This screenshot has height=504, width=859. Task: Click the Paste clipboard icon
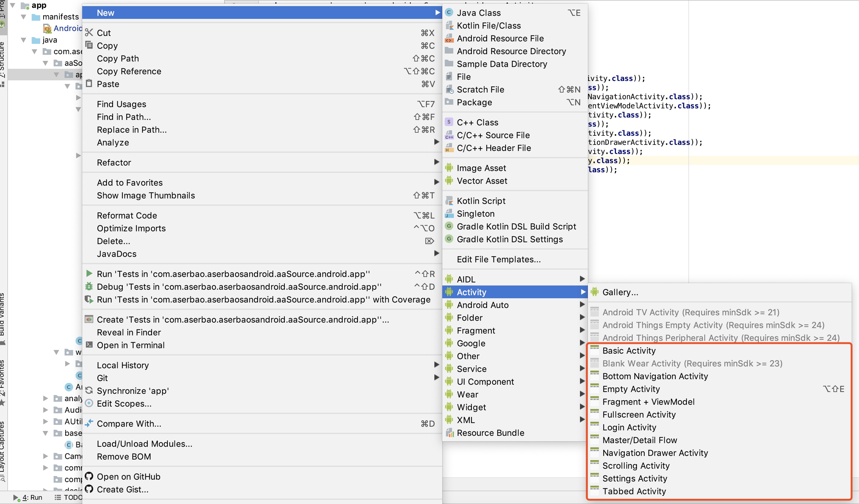[89, 83]
